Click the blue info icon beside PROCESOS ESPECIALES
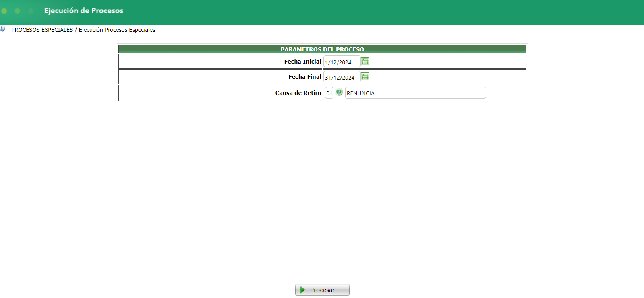Image resolution: width=644 pixels, height=298 pixels. pos(3,29)
